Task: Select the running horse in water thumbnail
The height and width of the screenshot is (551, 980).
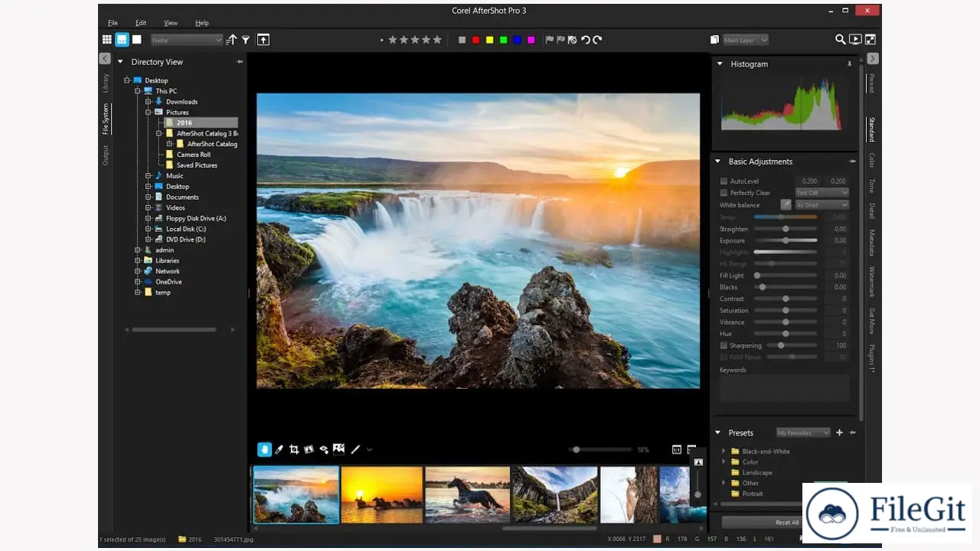Action: (468, 494)
